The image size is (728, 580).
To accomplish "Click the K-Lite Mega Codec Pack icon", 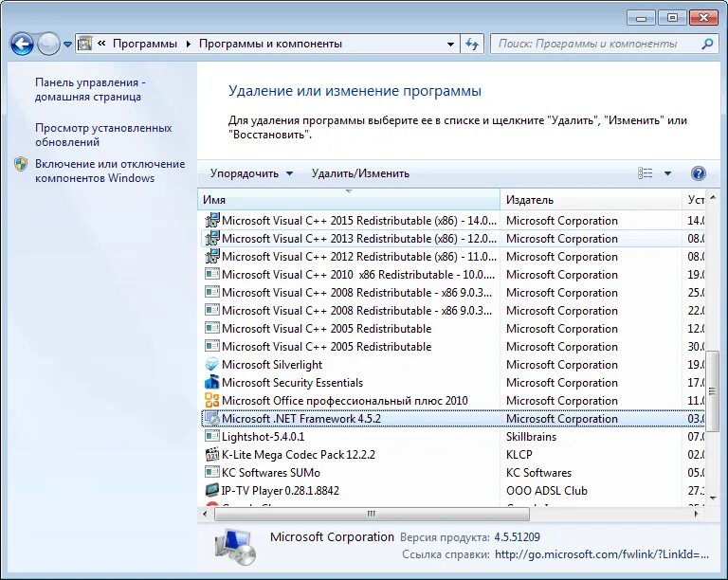I will (x=212, y=454).
